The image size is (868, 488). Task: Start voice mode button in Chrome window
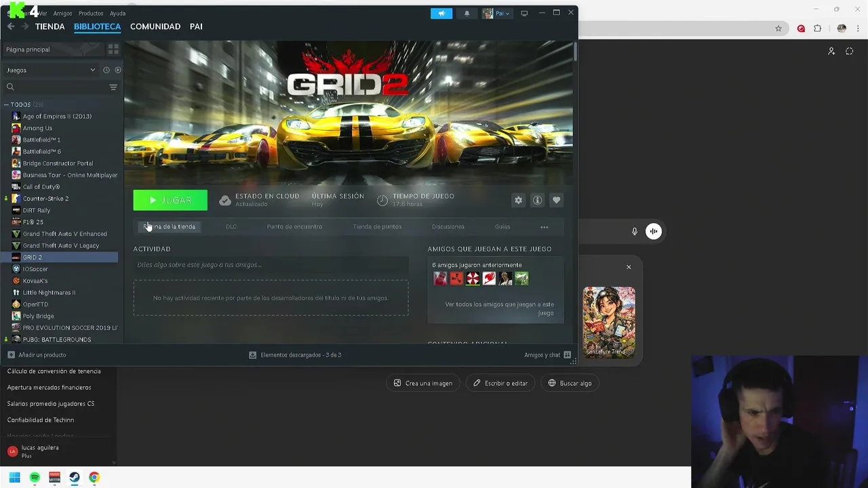coord(654,231)
